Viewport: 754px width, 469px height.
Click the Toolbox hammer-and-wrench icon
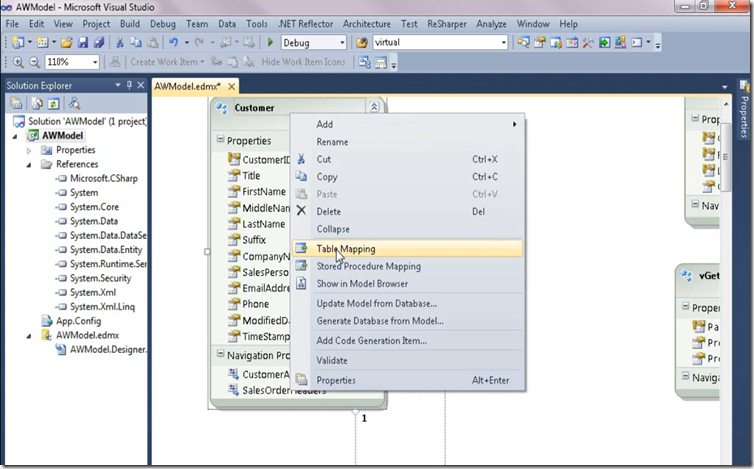588,43
